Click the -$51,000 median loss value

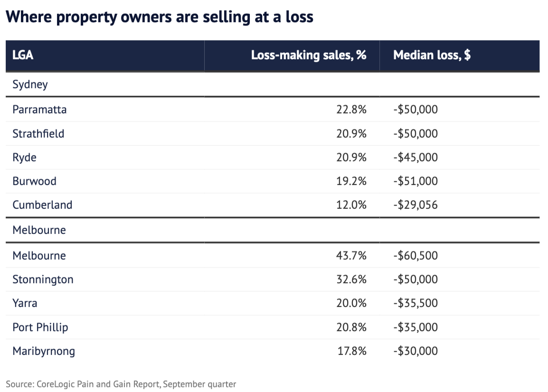pos(416,181)
